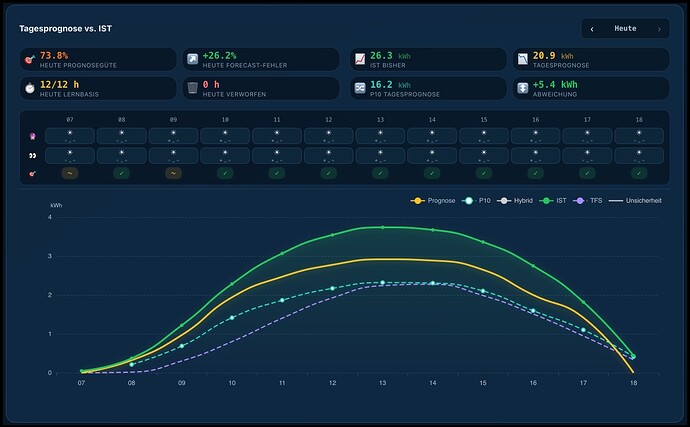690x427 pixels.
Task: Go to next day with right chevron
Action: pos(659,29)
